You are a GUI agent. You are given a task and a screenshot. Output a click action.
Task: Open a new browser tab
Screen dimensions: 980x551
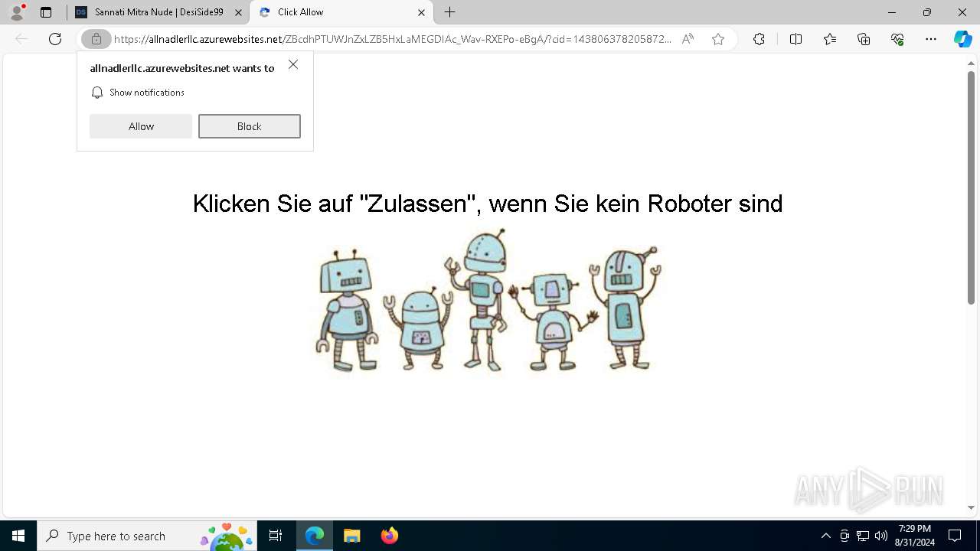(x=450, y=12)
